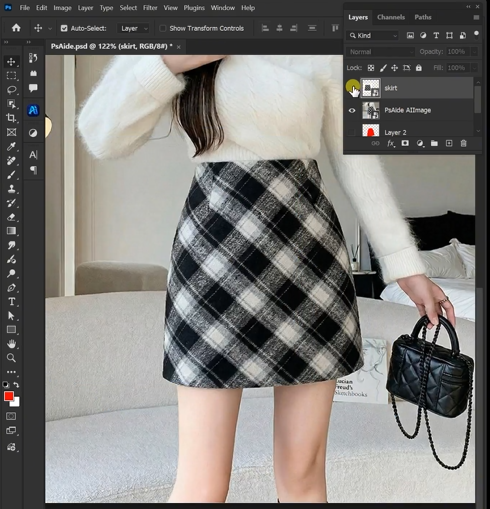490x509 pixels.
Task: Select the Clone Stamp tool
Action: tap(11, 189)
